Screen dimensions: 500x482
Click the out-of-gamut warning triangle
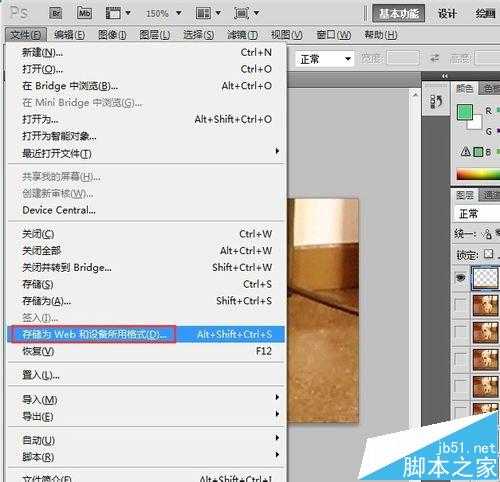[x=465, y=152]
